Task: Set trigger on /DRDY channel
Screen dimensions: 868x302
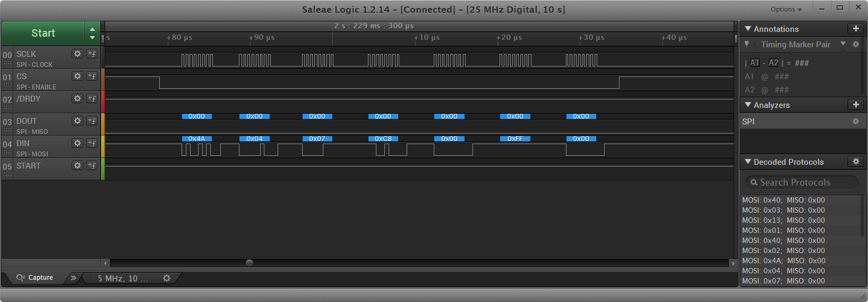Action: 92,98
